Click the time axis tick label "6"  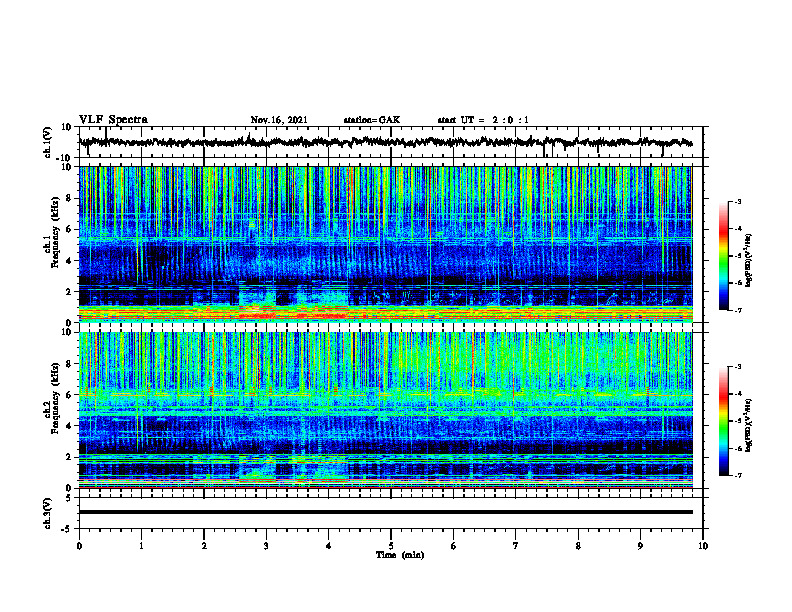tap(454, 546)
